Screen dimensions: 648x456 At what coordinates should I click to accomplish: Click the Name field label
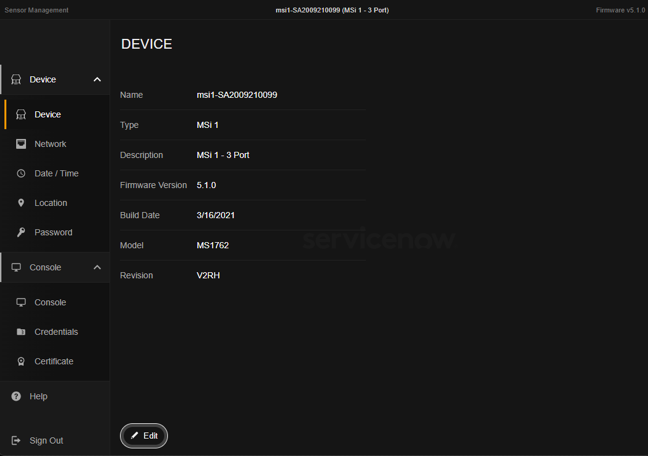(x=131, y=95)
